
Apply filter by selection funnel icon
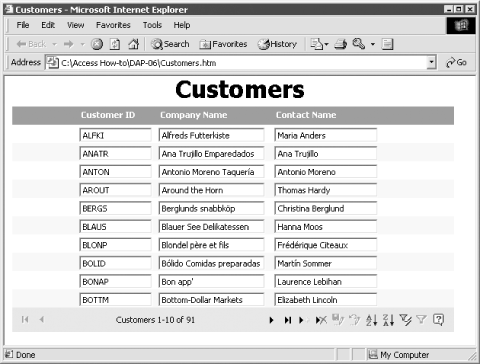(x=405, y=320)
